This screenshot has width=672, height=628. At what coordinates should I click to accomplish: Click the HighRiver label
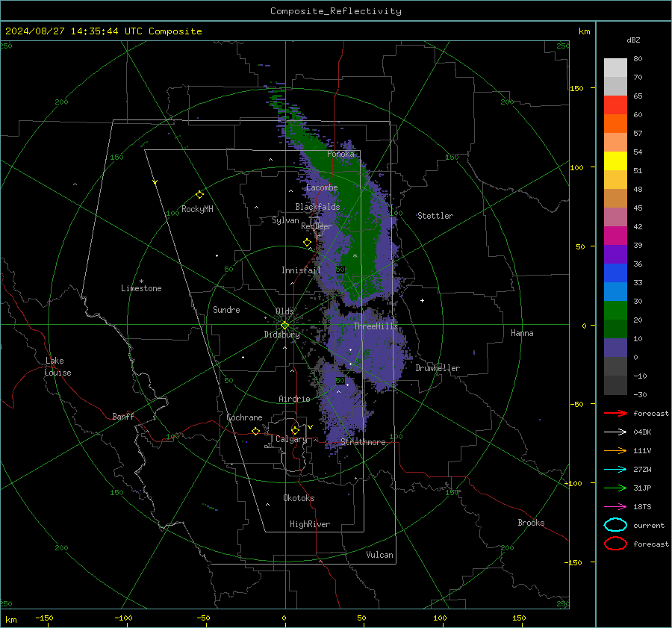pos(309,524)
